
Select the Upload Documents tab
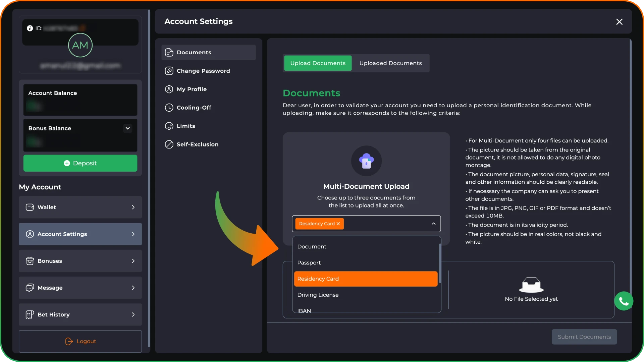318,63
